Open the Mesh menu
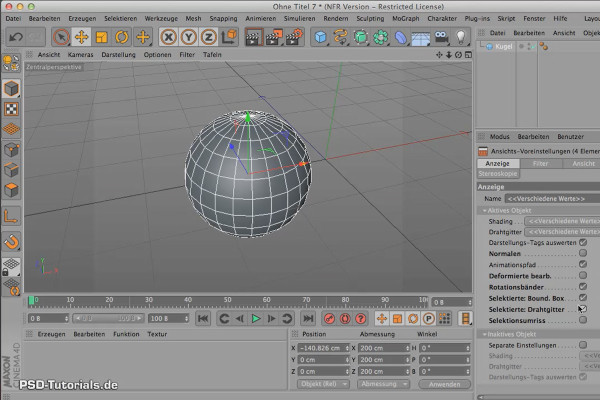This screenshot has height=400, width=600. click(193, 18)
